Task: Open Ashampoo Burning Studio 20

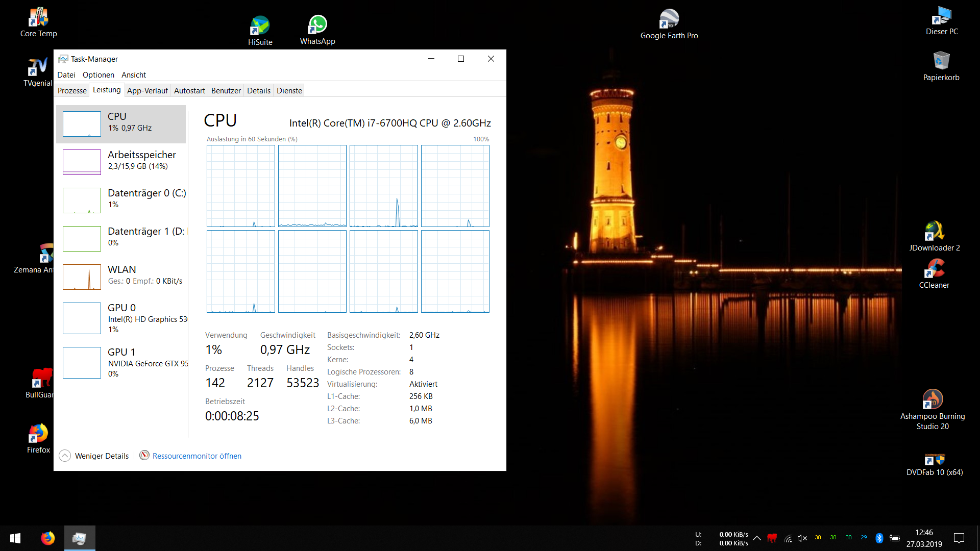Action: click(x=933, y=410)
